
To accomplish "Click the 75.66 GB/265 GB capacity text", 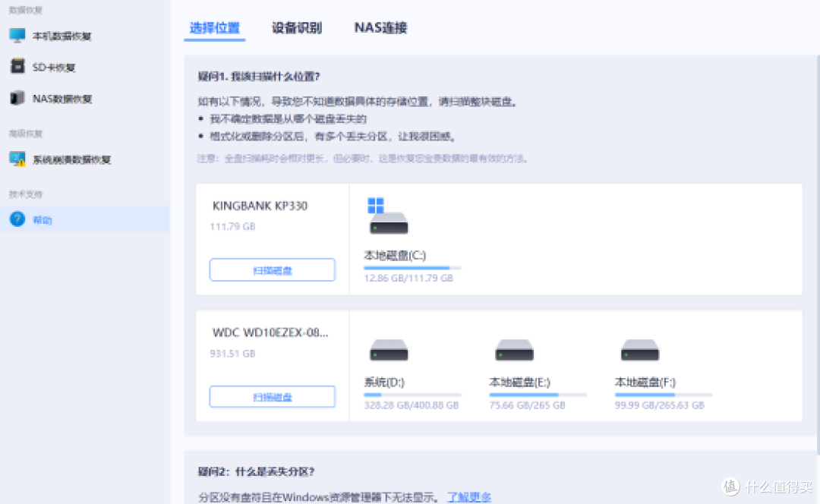I will (527, 405).
